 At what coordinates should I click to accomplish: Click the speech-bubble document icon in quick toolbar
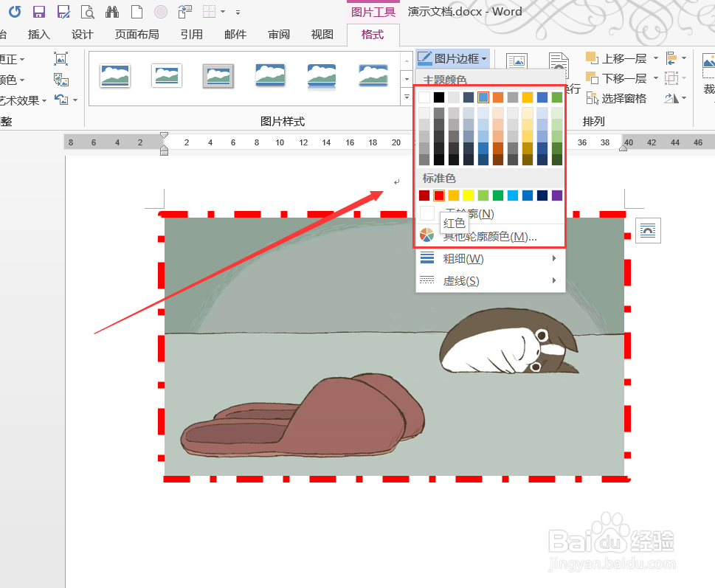click(x=184, y=11)
